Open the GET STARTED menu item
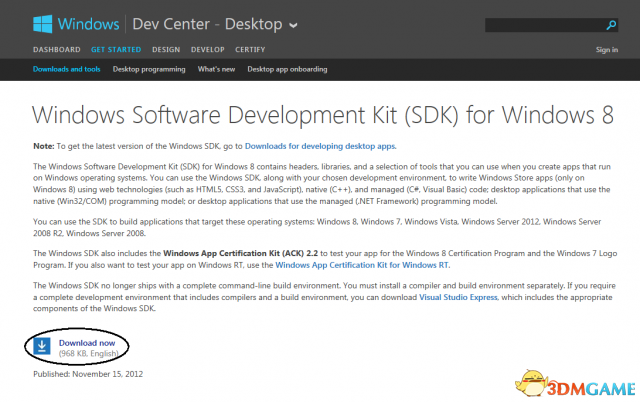Viewport: 640px width, 402px height. click(x=116, y=50)
